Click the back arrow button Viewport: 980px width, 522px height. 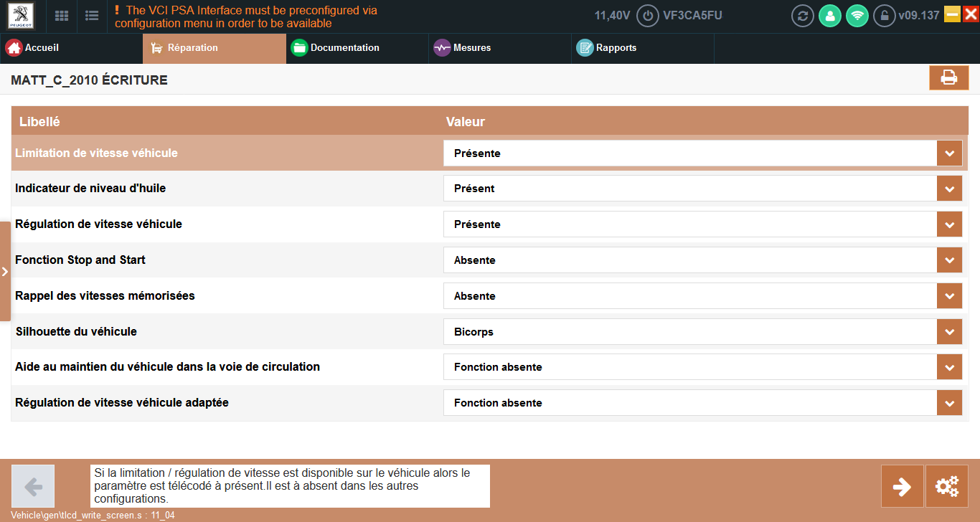[33, 487]
